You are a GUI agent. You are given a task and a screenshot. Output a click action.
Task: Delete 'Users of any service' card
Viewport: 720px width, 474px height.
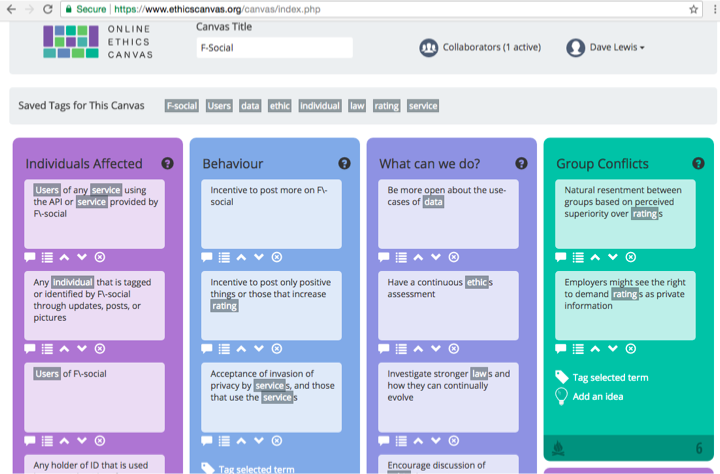pyautogui.click(x=100, y=257)
